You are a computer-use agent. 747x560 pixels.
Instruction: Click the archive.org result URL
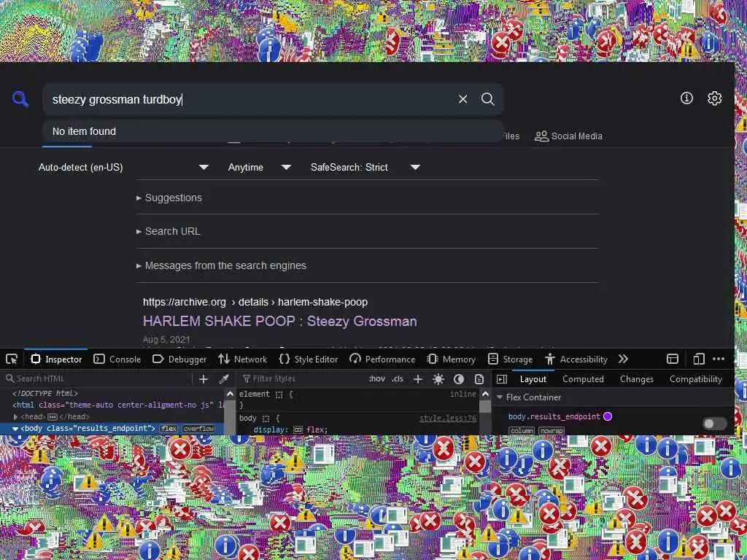click(x=255, y=302)
